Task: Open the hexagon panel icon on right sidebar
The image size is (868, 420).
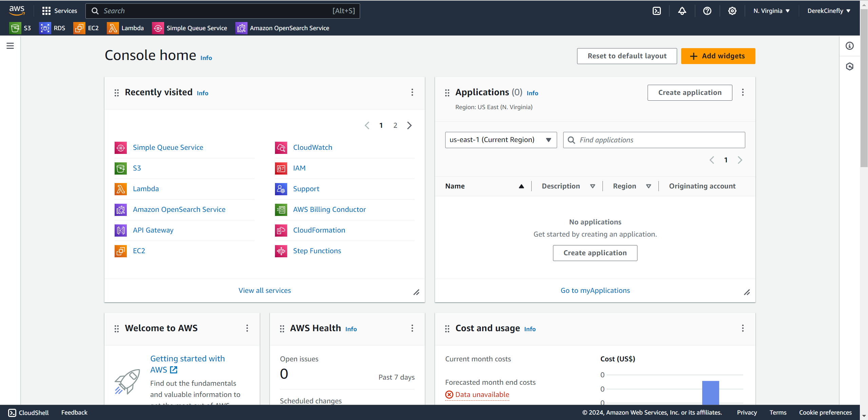Action: [850, 66]
